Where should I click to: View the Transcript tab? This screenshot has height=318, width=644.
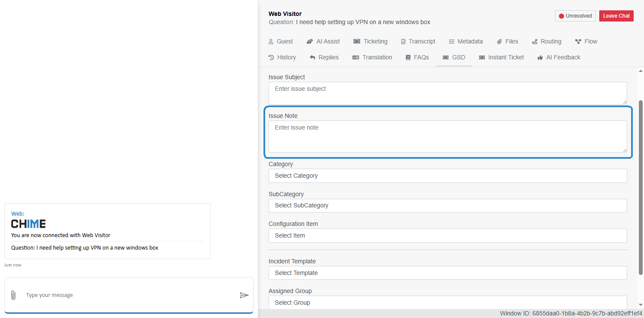[x=418, y=42]
